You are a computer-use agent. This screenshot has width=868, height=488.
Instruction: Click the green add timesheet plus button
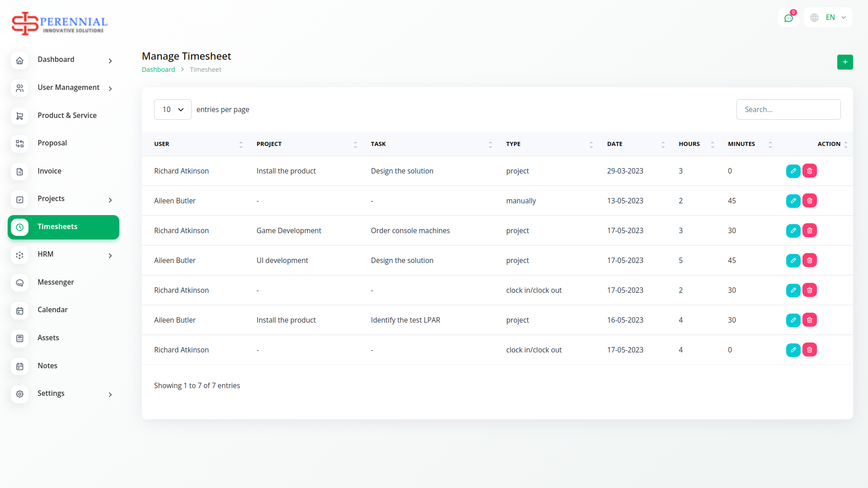(844, 62)
